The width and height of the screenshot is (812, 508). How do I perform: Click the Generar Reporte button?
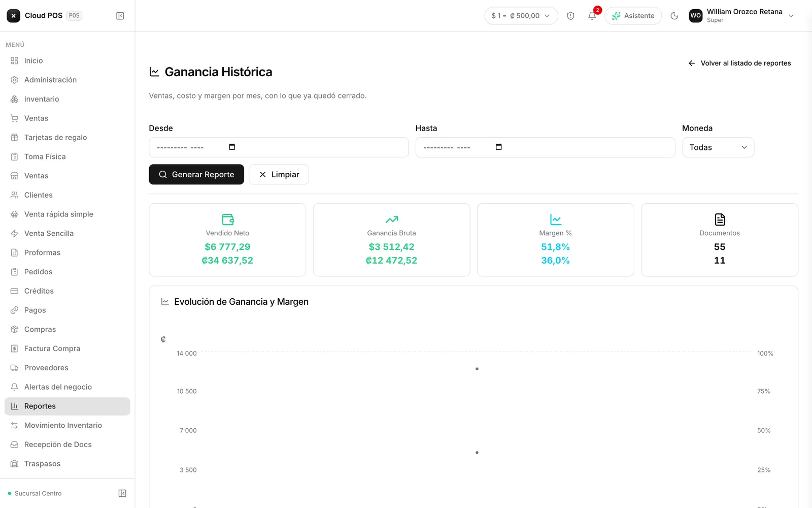(196, 174)
